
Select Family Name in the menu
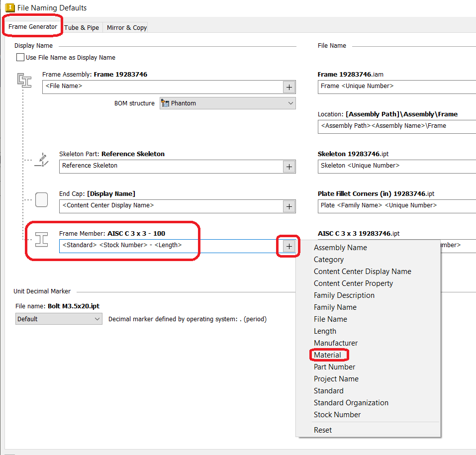click(x=335, y=307)
